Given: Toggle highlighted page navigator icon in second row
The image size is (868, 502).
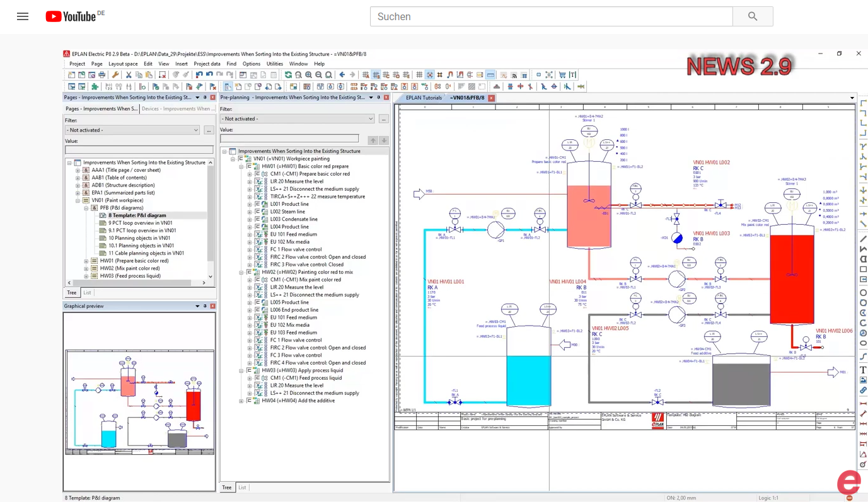Looking at the screenshot, I should click(x=227, y=86).
